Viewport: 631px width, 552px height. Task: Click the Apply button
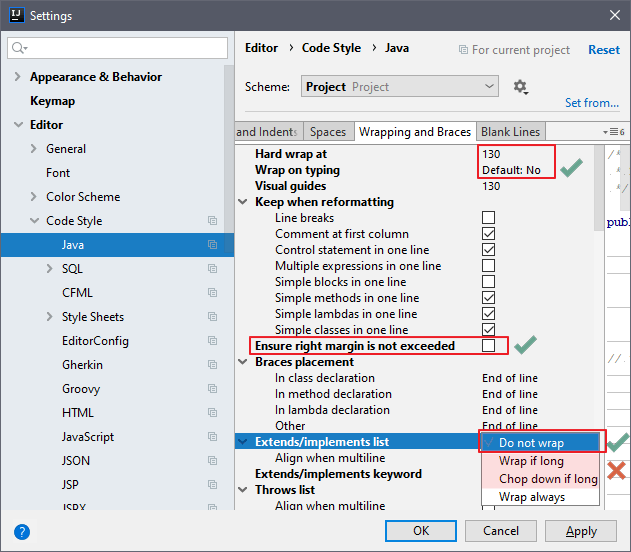pos(581,531)
